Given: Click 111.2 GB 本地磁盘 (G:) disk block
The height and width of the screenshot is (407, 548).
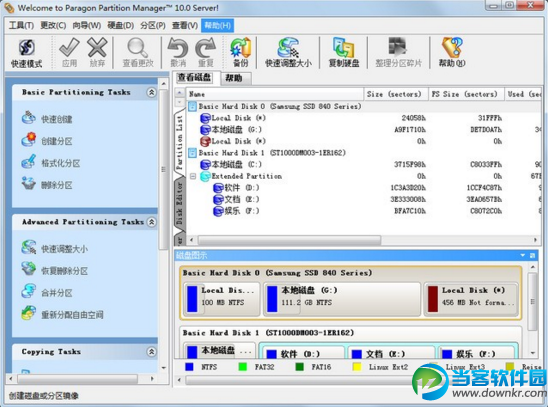Looking at the screenshot, I should (x=342, y=299).
